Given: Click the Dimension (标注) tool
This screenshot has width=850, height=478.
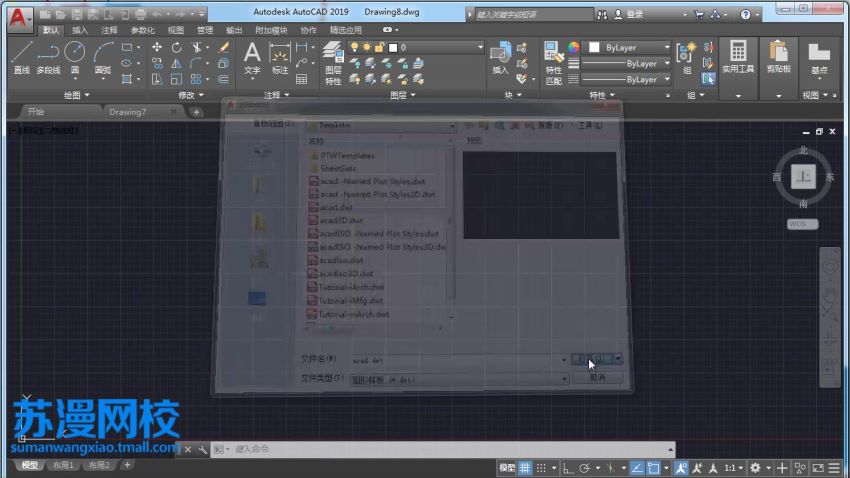Looking at the screenshot, I should tap(280, 58).
